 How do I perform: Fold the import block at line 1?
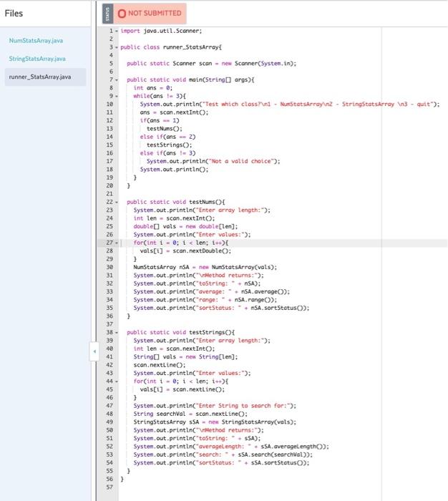(x=117, y=31)
